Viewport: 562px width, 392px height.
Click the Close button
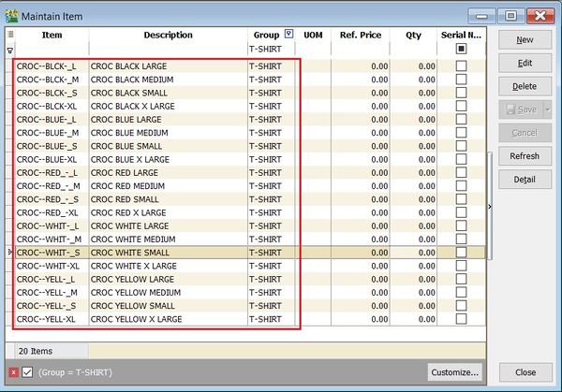[525, 372]
